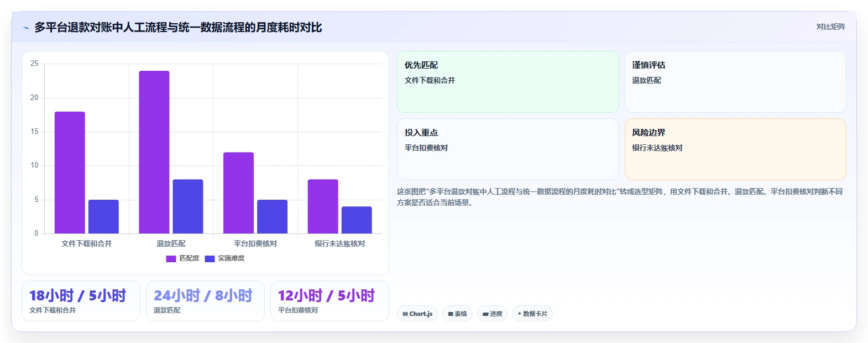Click 退款匹配 text in 谨慎评估 card
The width and height of the screenshot is (868, 343).
646,80
